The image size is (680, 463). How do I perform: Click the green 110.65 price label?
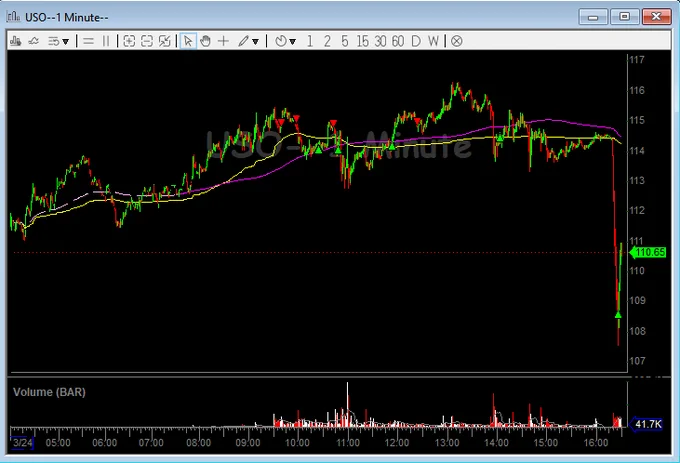[647, 252]
